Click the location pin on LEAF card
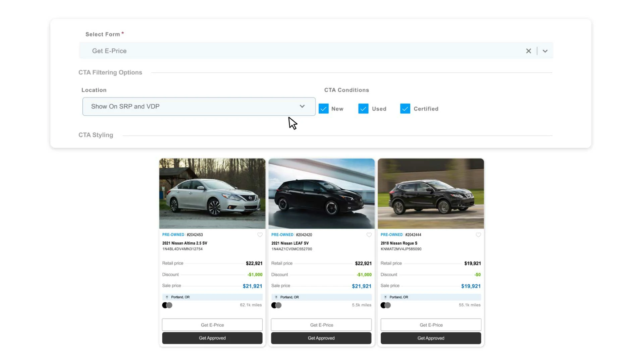 click(276, 297)
